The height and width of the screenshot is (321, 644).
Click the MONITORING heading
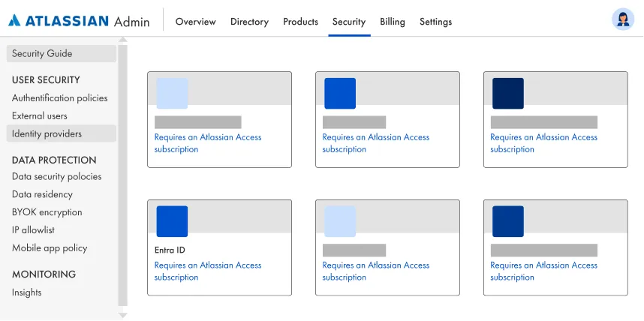[44, 274]
